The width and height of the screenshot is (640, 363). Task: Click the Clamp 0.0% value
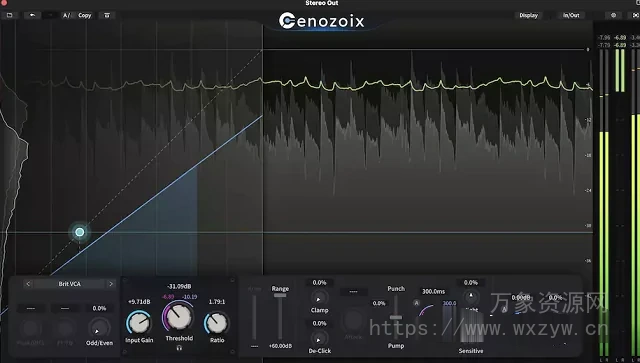319,283
